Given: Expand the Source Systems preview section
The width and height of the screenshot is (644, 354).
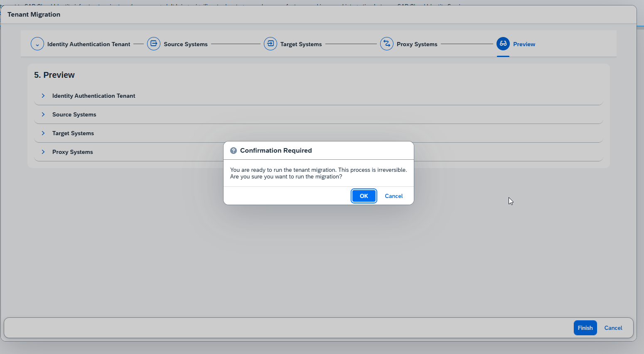Looking at the screenshot, I should [x=43, y=114].
